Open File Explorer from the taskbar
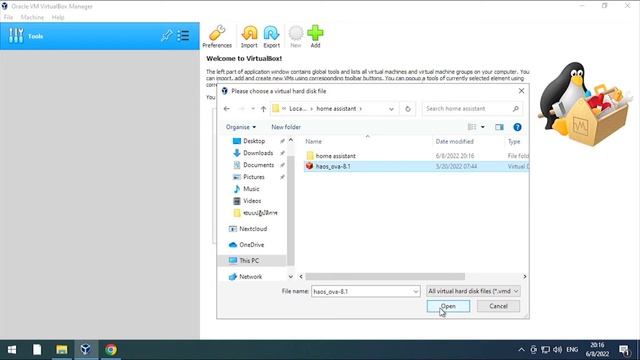 [62, 350]
